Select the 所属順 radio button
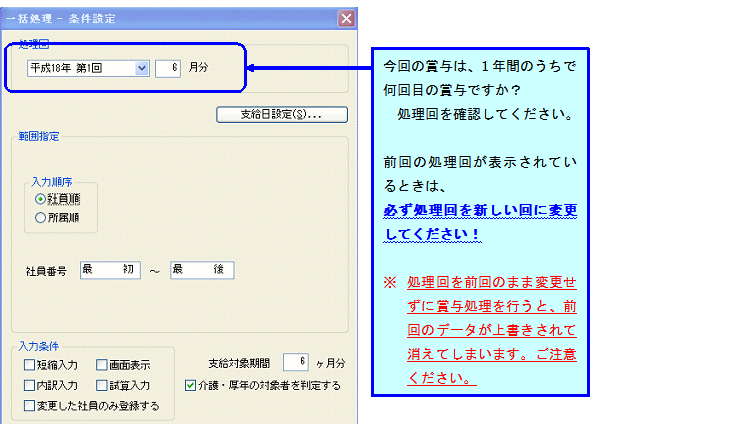Screen dimensions: 731x431 pos(40,218)
